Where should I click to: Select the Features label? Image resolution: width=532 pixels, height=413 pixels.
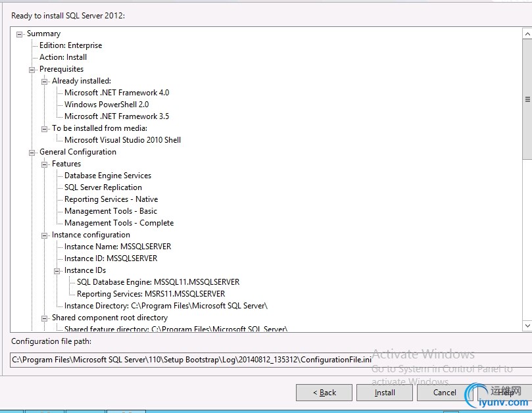click(66, 164)
